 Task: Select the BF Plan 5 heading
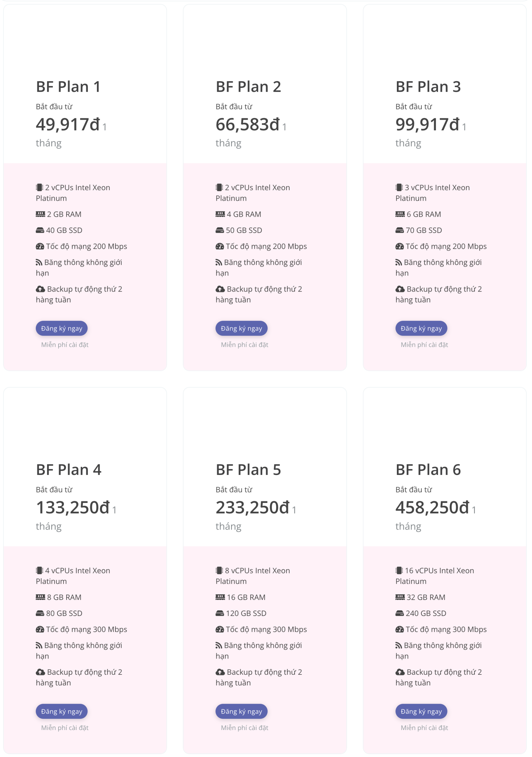[249, 470]
